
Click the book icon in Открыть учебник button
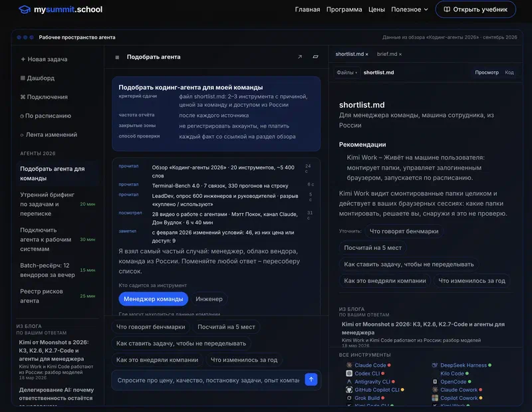click(447, 9)
